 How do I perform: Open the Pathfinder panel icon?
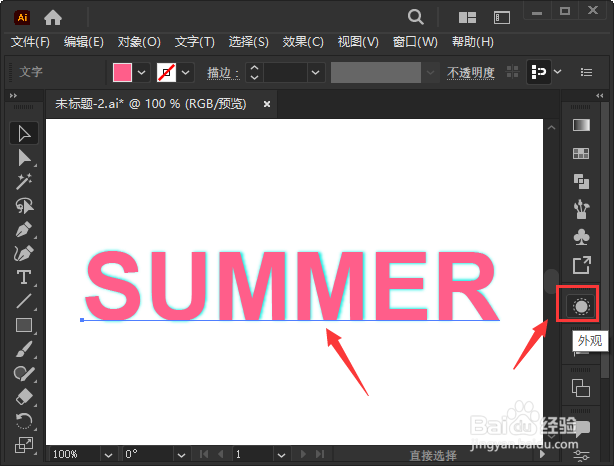coord(581,181)
